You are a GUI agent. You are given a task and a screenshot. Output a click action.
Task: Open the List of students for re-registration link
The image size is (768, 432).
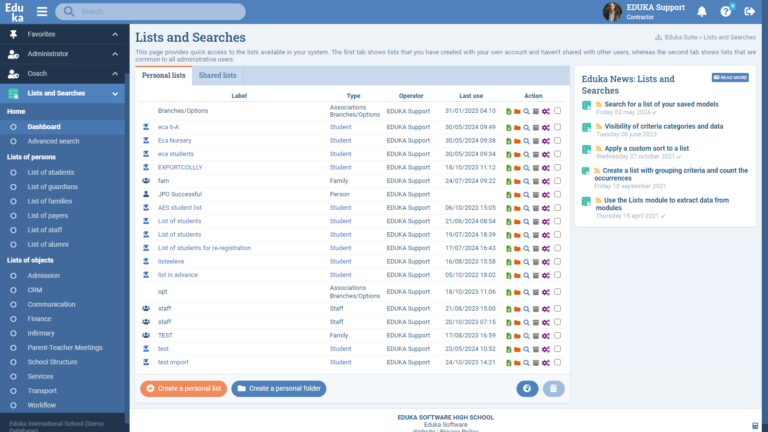pos(204,248)
